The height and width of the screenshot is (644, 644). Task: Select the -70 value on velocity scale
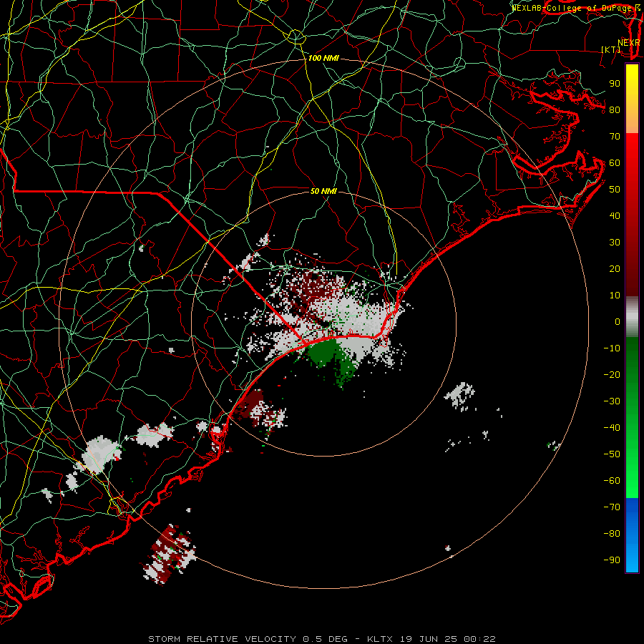coord(612,507)
